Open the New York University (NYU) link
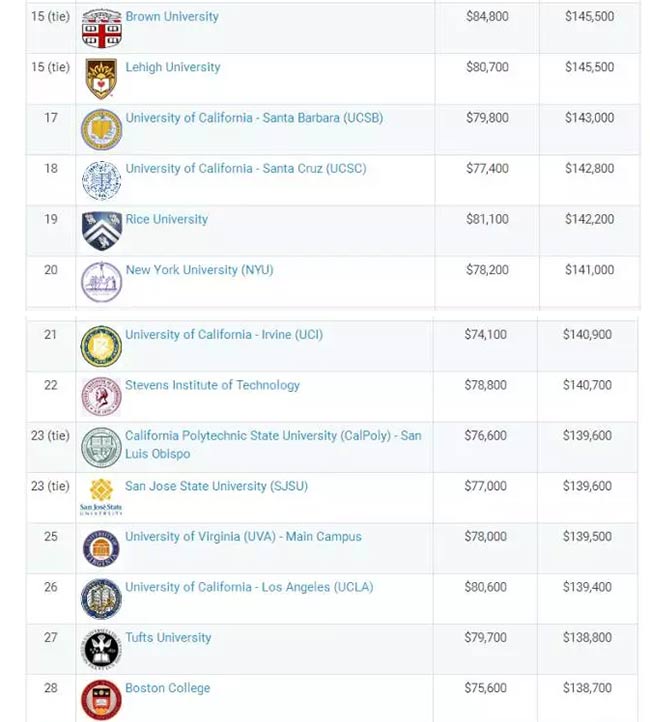 [x=199, y=270]
